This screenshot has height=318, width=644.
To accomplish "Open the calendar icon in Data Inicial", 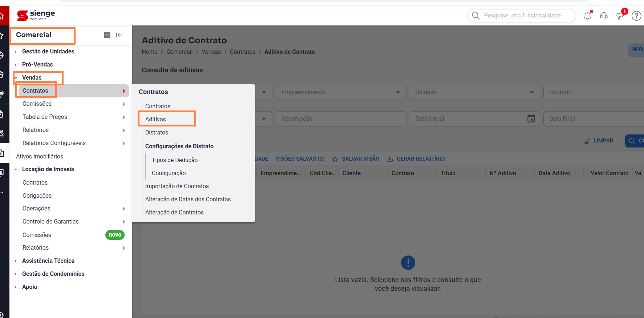I will click(x=531, y=118).
